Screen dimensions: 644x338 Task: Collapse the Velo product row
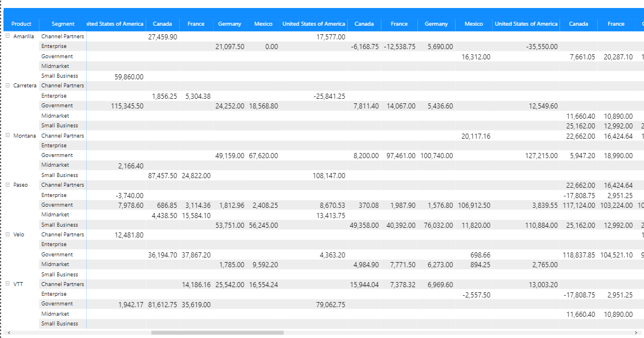tap(7, 234)
